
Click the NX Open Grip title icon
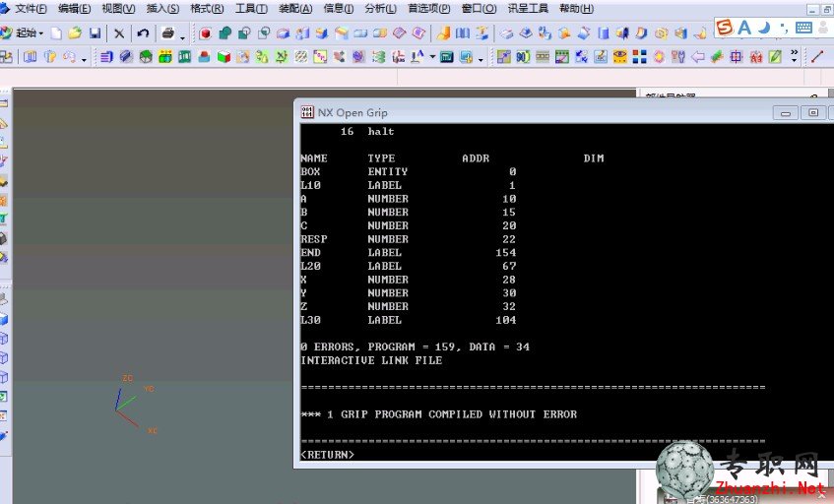coord(307,112)
